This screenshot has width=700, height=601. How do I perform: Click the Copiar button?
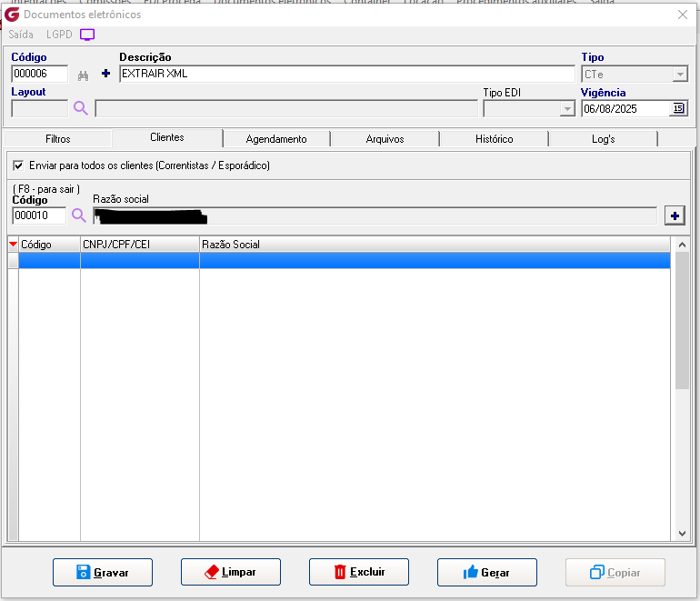point(615,572)
